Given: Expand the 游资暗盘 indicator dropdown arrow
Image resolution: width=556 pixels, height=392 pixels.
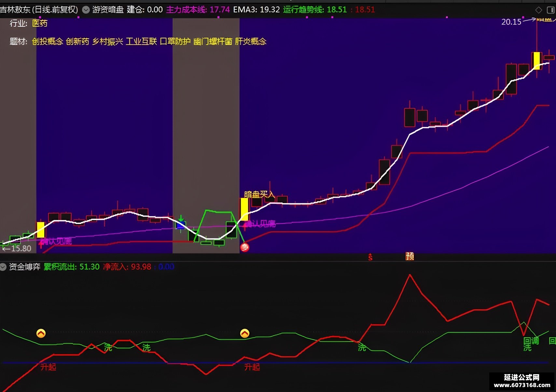Looking at the screenshot, I should (86, 10).
